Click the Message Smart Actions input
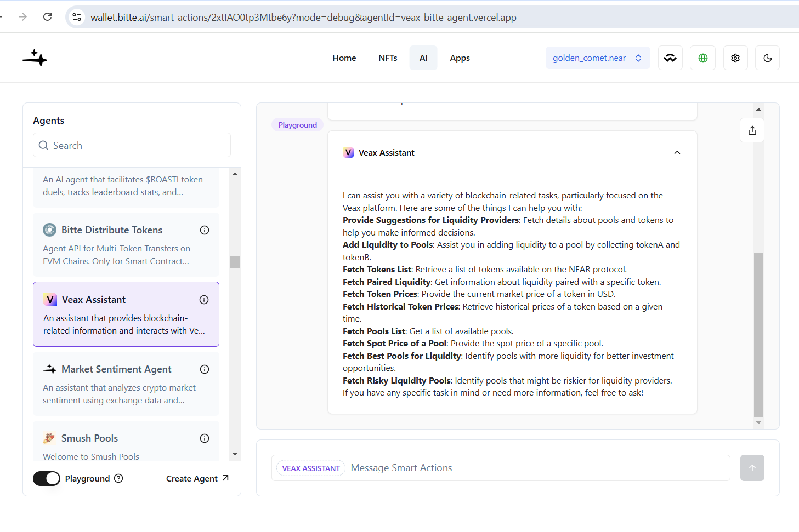The image size is (799, 532). click(537, 468)
